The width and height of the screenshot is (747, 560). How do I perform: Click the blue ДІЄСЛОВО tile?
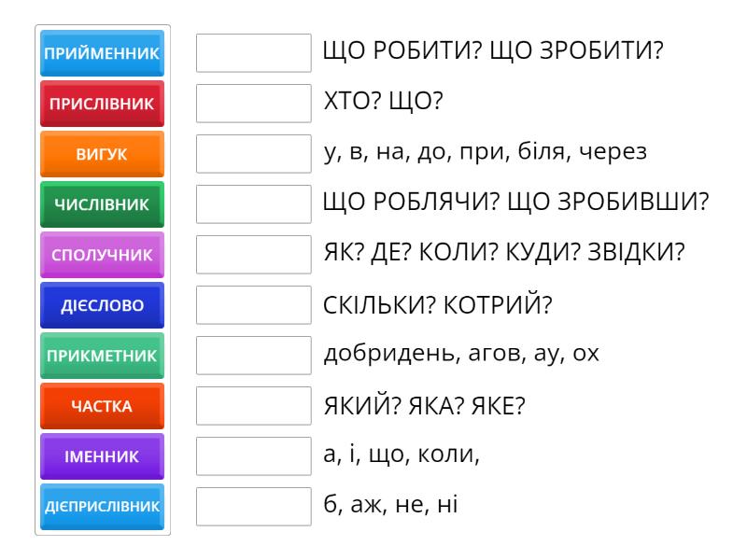point(103,305)
